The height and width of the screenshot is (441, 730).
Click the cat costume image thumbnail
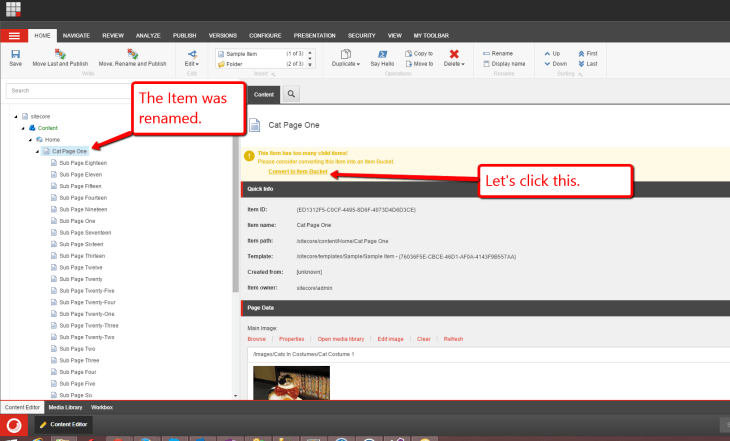coord(291,383)
